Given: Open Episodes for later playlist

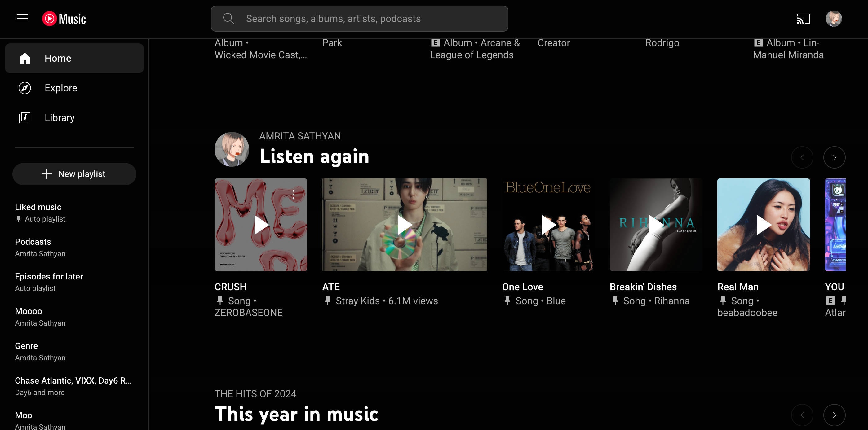Looking at the screenshot, I should click(74, 282).
